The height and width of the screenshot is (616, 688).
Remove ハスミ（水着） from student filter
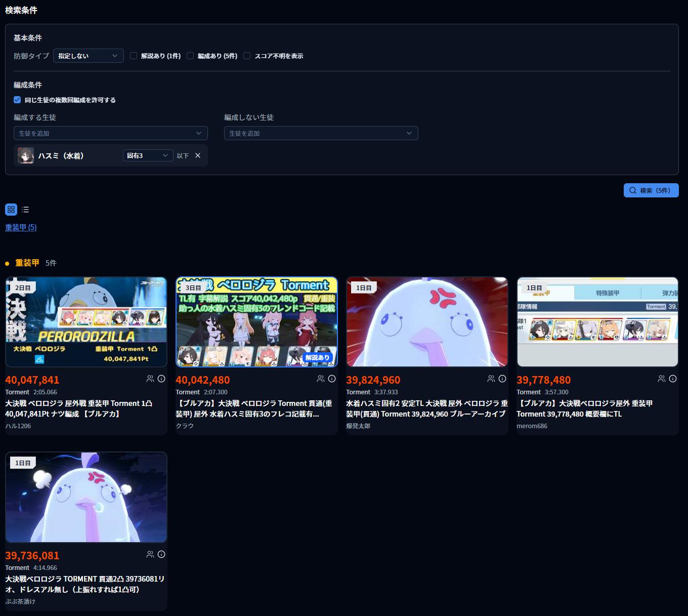point(198,155)
